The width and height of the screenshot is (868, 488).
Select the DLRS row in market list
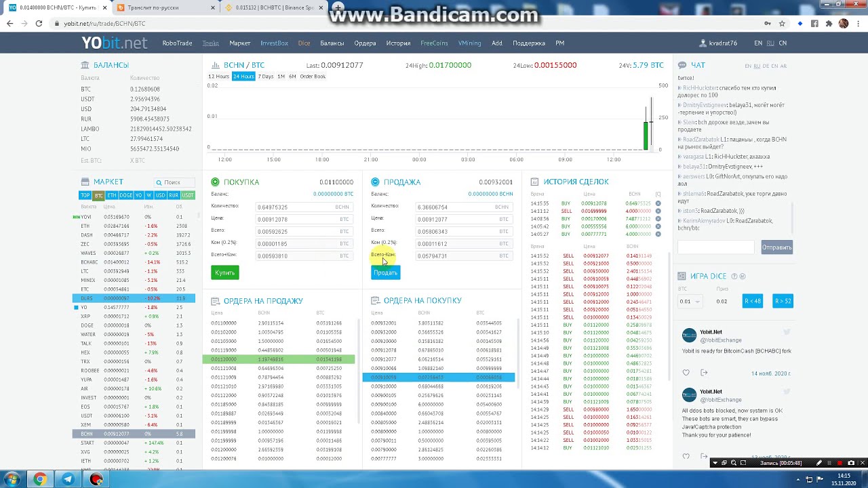coord(134,298)
